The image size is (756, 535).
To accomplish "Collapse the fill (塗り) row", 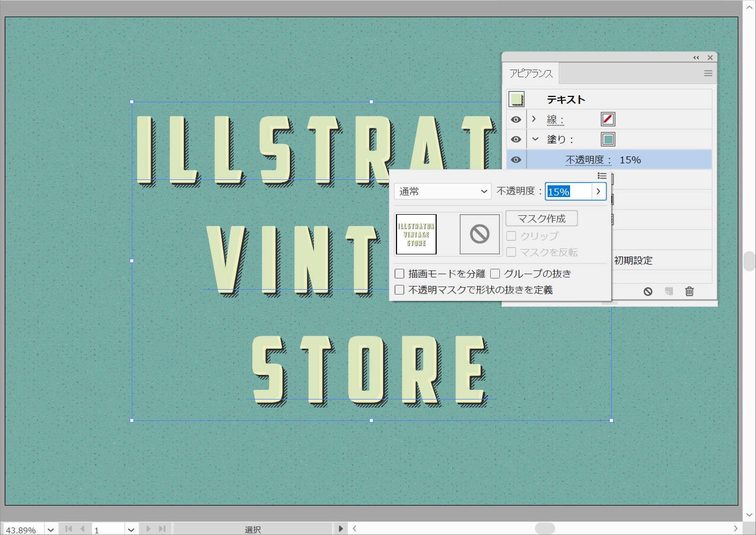I will [x=535, y=139].
